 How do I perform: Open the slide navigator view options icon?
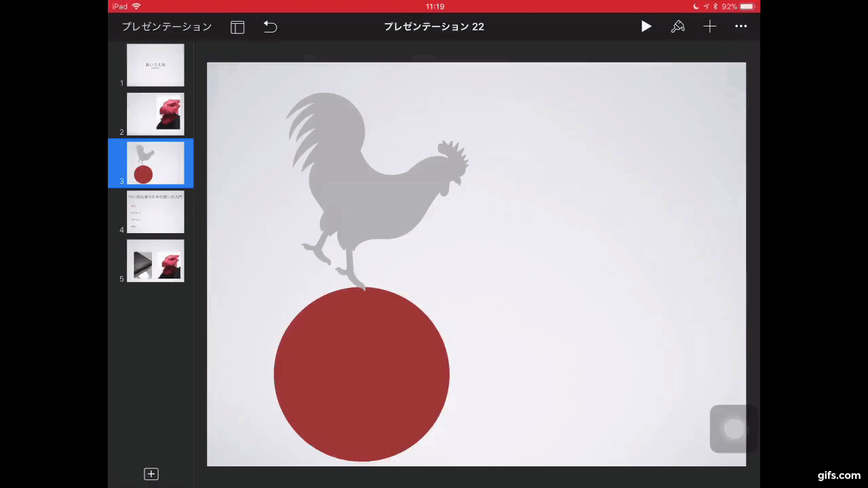tap(237, 26)
